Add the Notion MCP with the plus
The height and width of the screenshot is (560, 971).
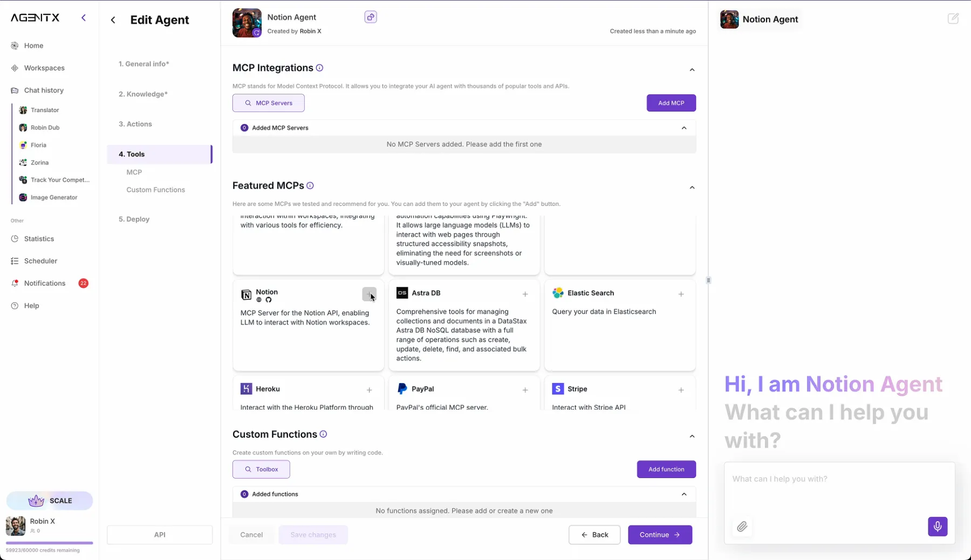pos(369,294)
